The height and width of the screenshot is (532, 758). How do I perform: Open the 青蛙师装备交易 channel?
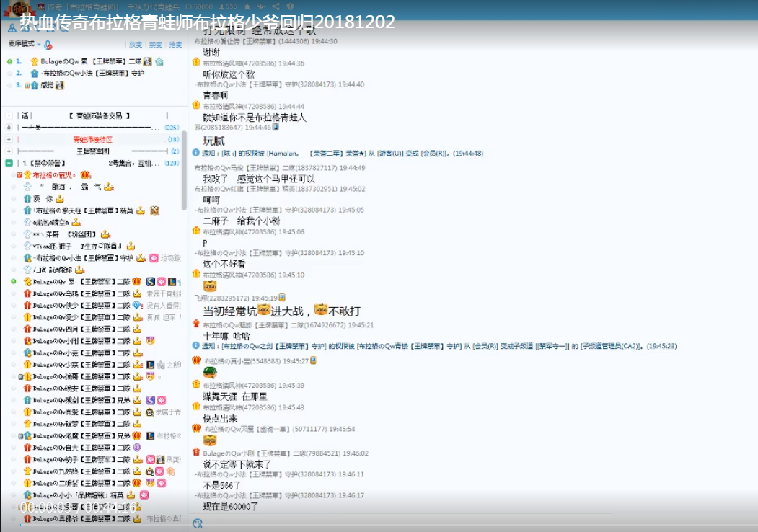click(99, 115)
